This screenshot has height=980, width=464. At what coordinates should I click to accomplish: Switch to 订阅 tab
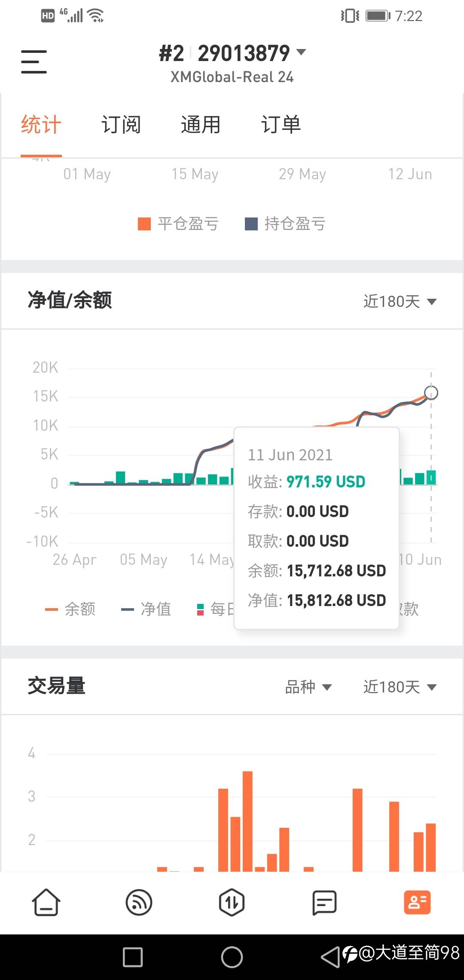[x=121, y=125]
